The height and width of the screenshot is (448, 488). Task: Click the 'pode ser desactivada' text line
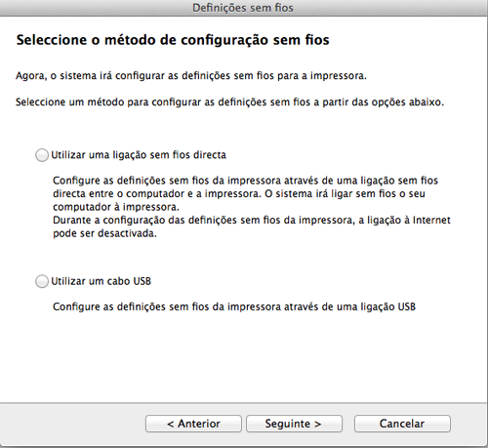(104, 233)
